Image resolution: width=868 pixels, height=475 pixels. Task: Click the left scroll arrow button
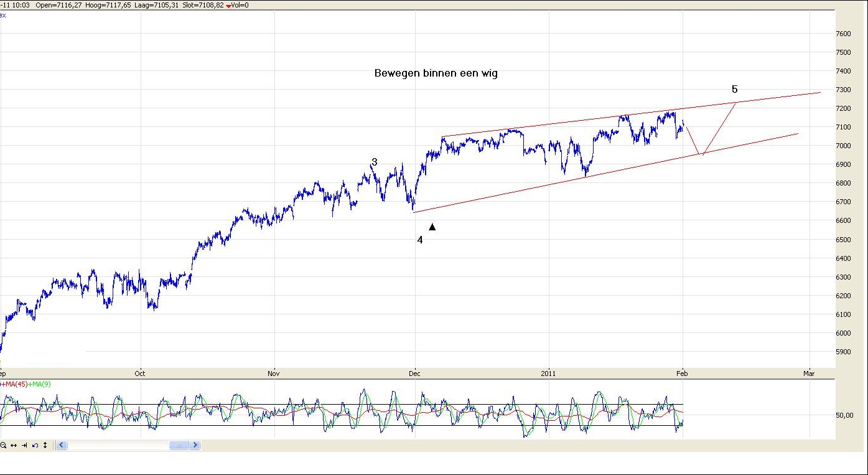point(62,445)
